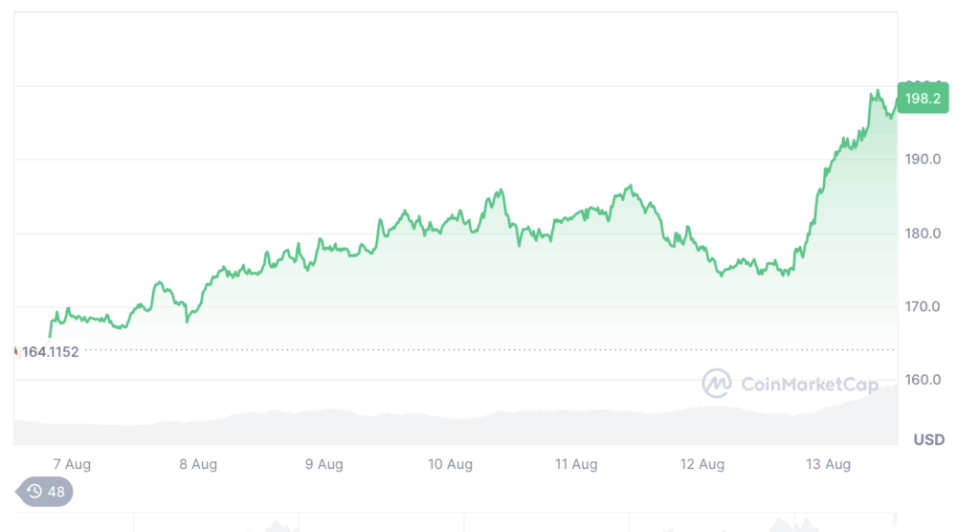
Task: Click the 160.0 price axis label
Action: [923, 380]
